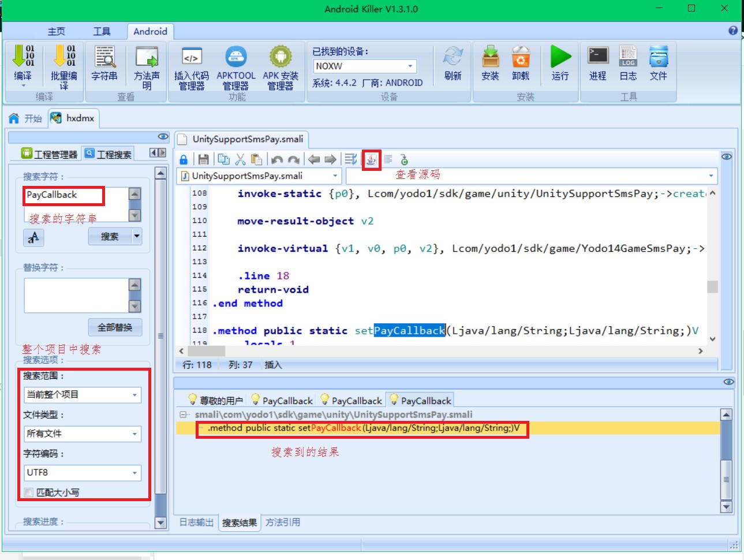Toggle the aA case-sensitivity button
The image size is (744, 560).
pyautogui.click(x=33, y=237)
